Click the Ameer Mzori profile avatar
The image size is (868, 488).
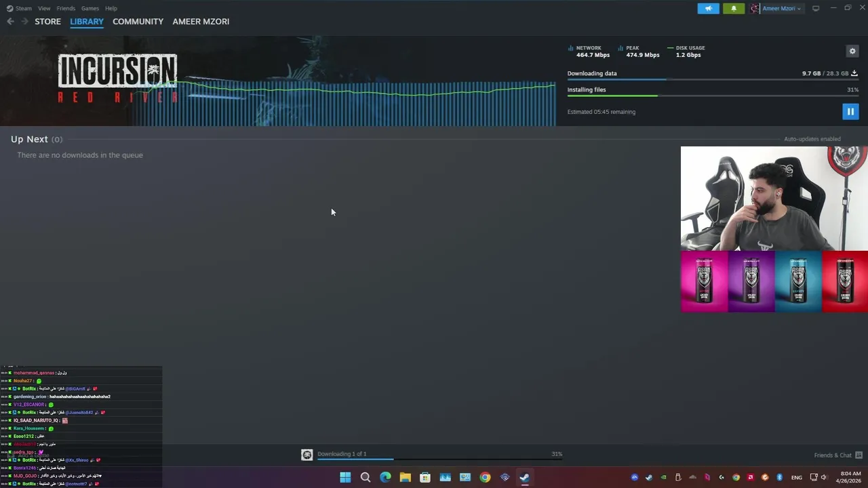pos(755,8)
